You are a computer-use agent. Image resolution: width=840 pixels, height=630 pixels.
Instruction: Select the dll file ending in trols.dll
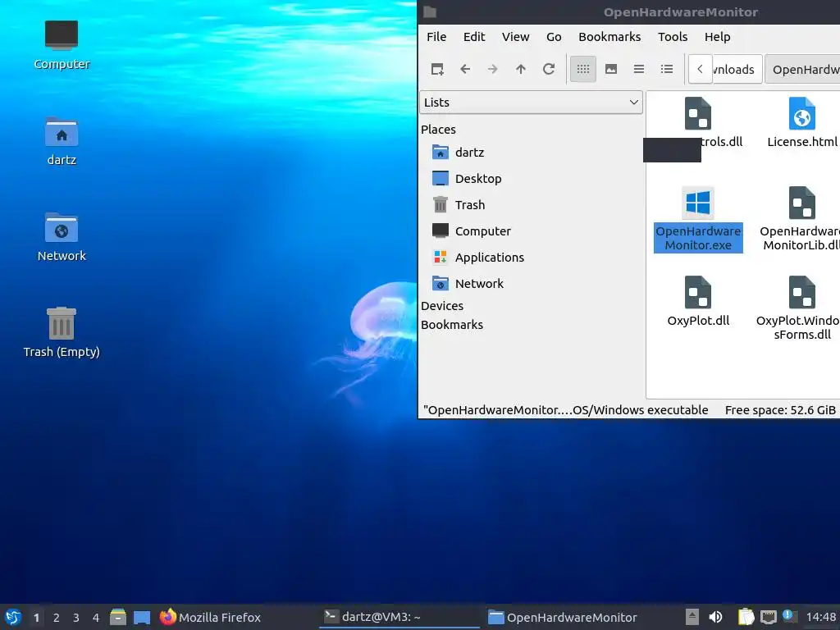(x=698, y=113)
